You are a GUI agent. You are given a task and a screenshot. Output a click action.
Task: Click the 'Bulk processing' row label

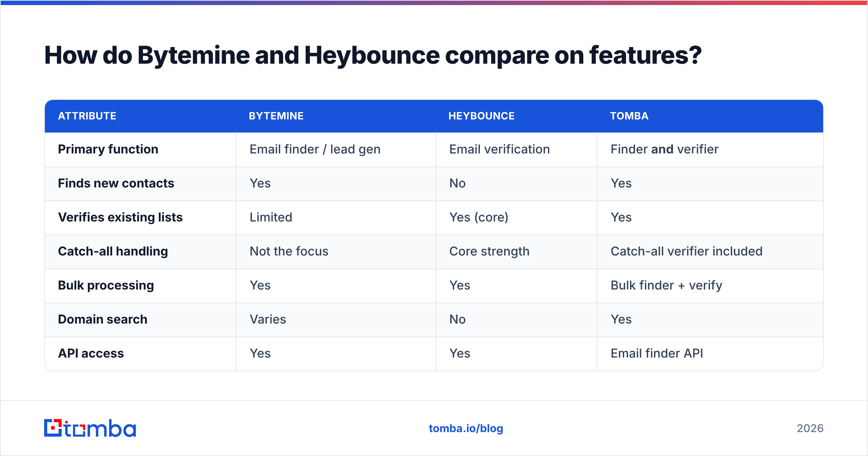[x=106, y=285]
